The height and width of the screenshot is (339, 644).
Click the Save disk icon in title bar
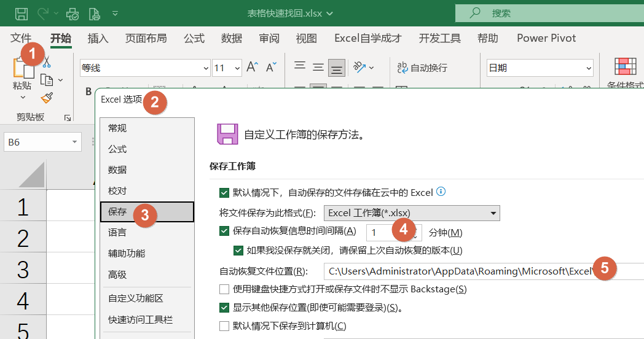point(22,14)
